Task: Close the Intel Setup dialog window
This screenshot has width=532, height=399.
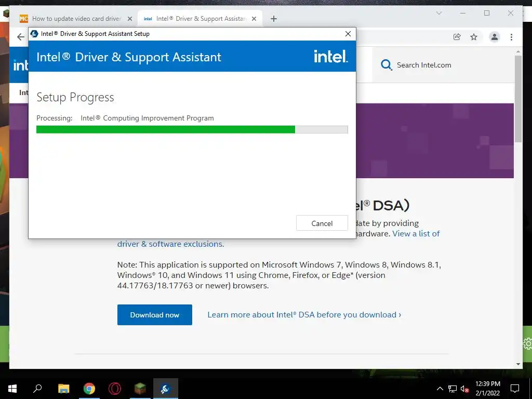Action: pos(348,34)
